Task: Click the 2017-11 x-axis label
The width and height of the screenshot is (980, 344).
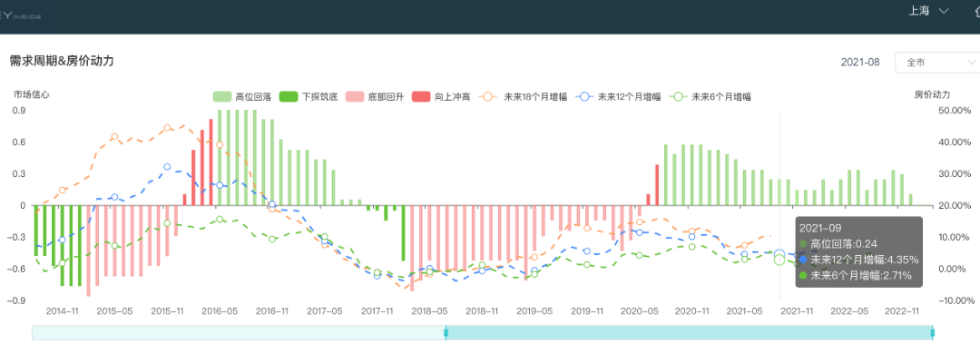Action: 377,310
